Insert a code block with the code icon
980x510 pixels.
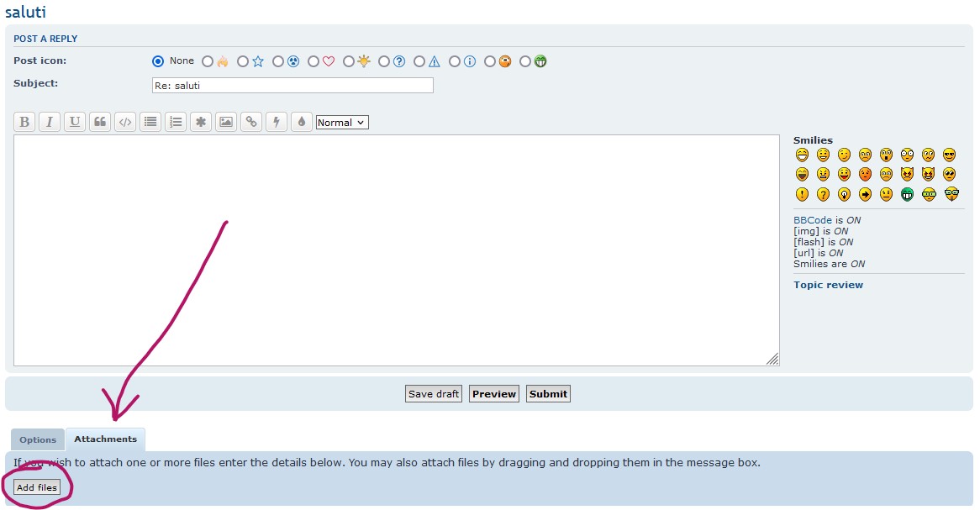click(125, 122)
